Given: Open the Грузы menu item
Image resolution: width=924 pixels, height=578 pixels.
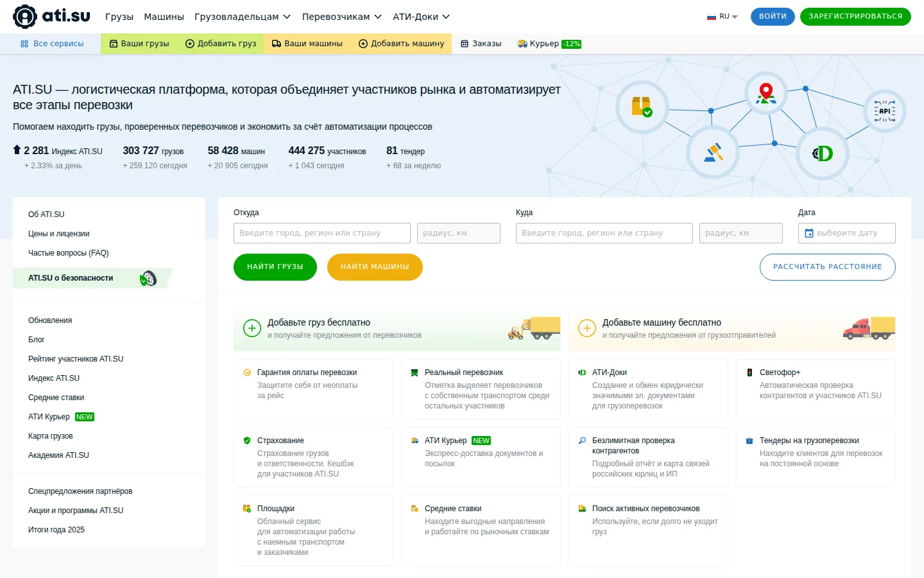Looking at the screenshot, I should click(119, 17).
